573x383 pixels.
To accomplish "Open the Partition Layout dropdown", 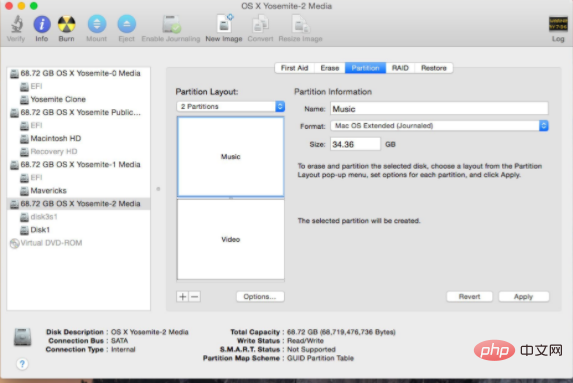I will pyautogui.click(x=231, y=106).
